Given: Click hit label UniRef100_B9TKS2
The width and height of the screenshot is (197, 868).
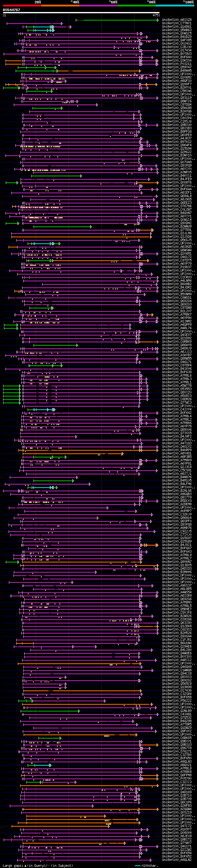Looking at the screenshot, I should point(177,142).
